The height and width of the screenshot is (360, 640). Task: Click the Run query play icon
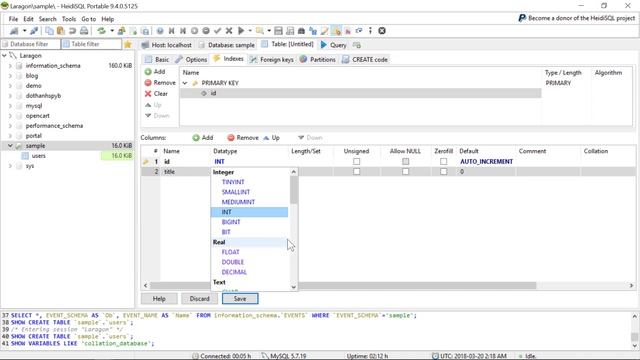tap(241, 31)
